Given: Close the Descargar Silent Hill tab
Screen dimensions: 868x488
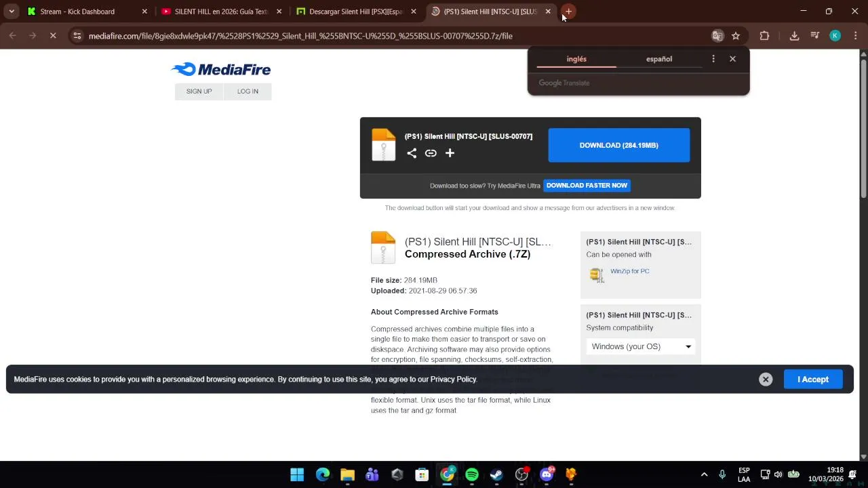Looking at the screenshot, I should click(414, 12).
